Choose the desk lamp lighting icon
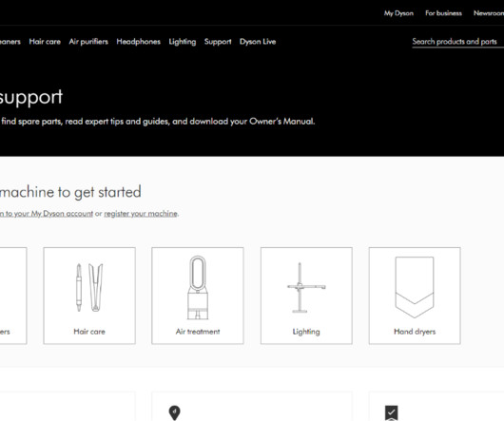Viewport: 504px width, 421px height. click(x=306, y=287)
